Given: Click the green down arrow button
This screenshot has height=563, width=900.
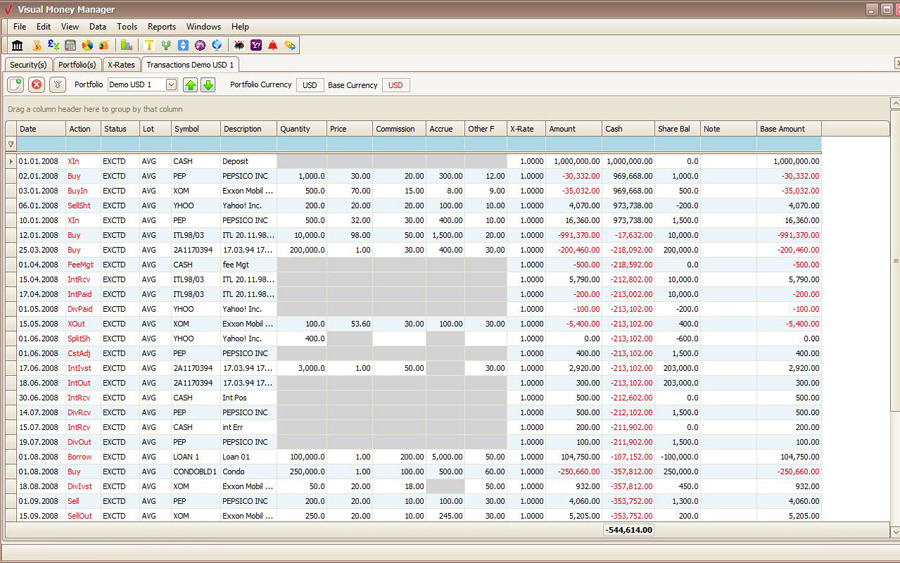Looking at the screenshot, I should pyautogui.click(x=208, y=85).
